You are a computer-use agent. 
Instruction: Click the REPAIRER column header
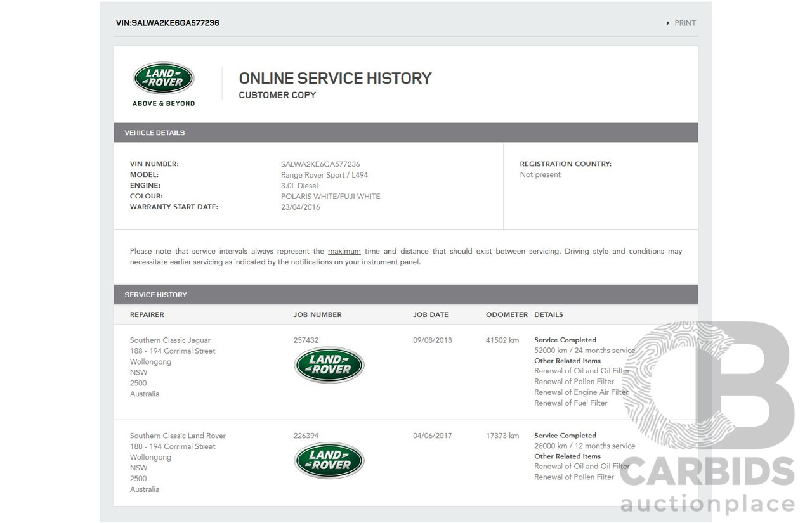[147, 314]
